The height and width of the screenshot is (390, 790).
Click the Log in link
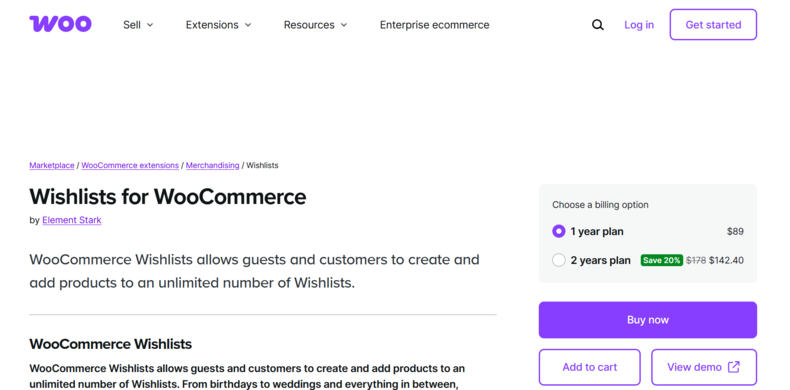pos(639,25)
